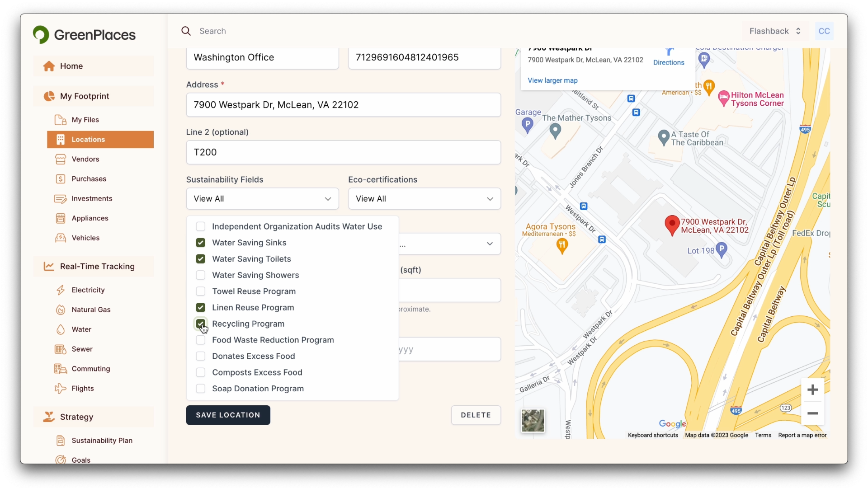Screen dimensions: 868x488
Task: Zoom out the map with minus
Action: click(x=812, y=413)
